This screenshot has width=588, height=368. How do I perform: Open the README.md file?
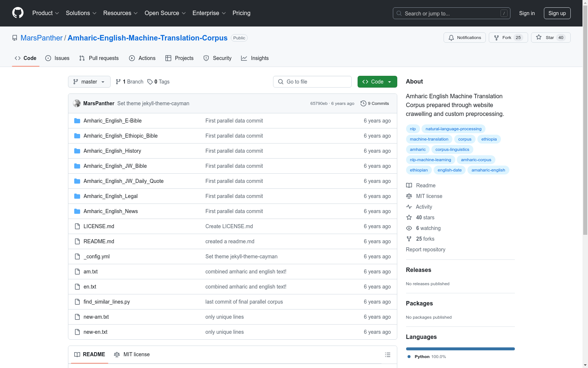coord(99,241)
